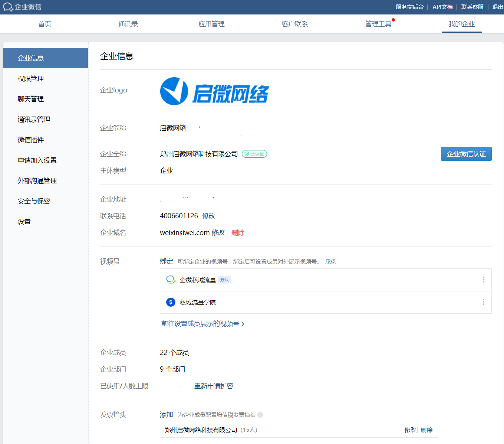
Task: Click 添加 for 发票抬头
Action: 167,414
